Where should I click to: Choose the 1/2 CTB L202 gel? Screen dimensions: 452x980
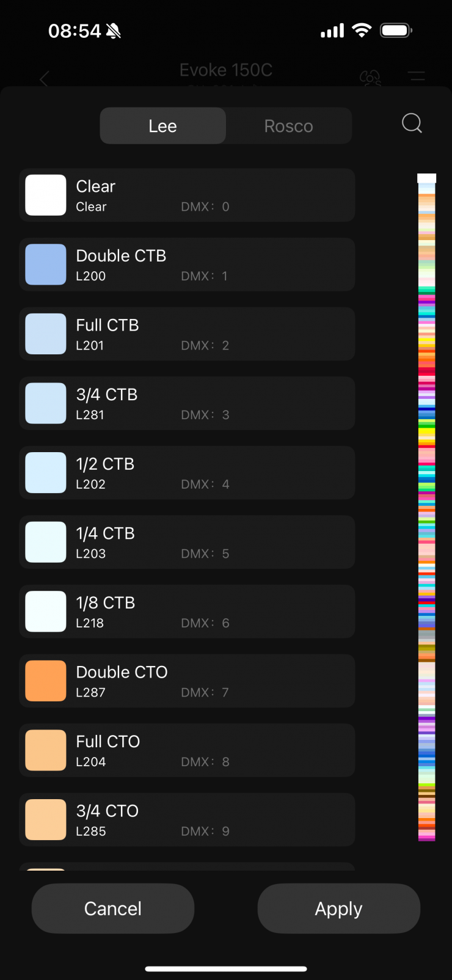click(x=187, y=473)
